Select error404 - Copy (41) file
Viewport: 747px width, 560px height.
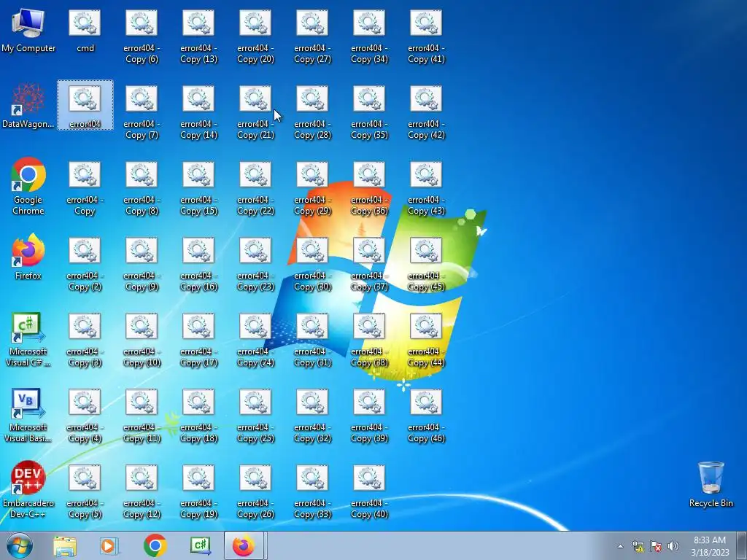point(426,37)
